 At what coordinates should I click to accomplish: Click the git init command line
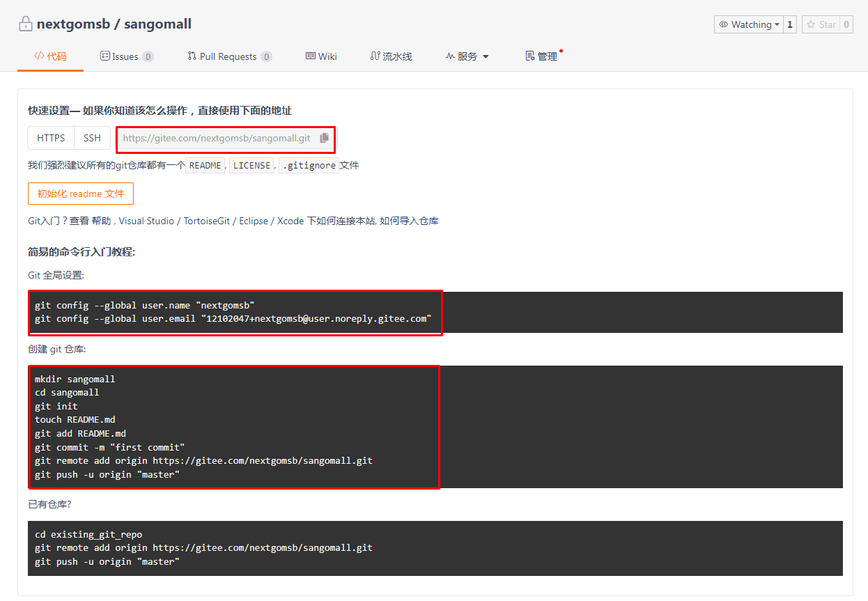[56, 406]
